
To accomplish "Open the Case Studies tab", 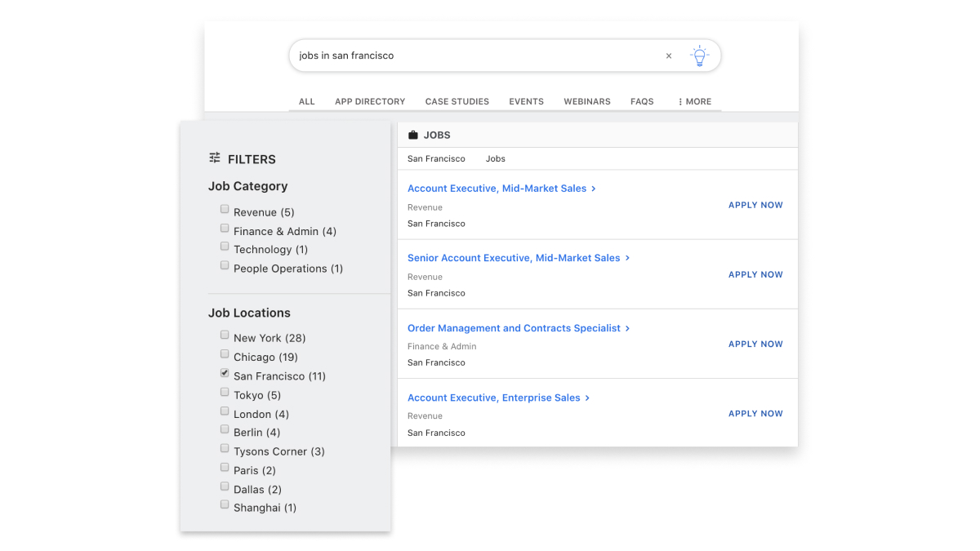I will click(x=457, y=101).
